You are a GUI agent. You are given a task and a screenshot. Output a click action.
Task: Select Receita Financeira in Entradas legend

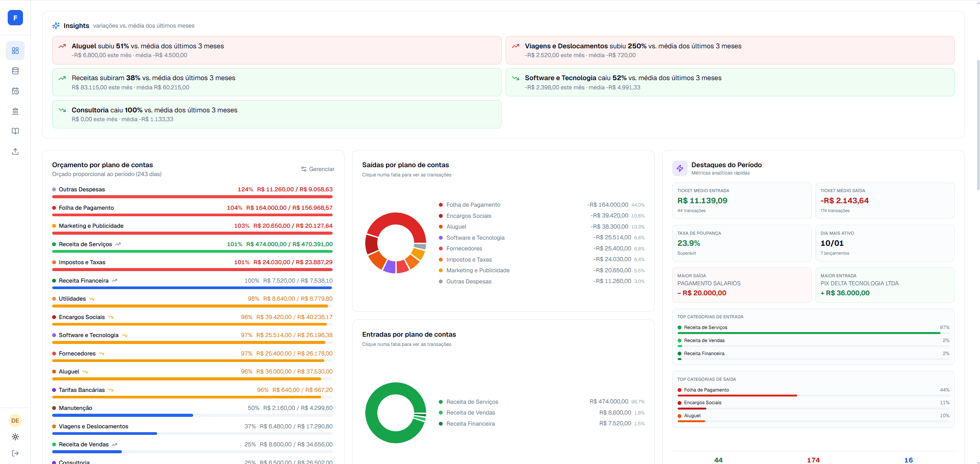coord(471,424)
